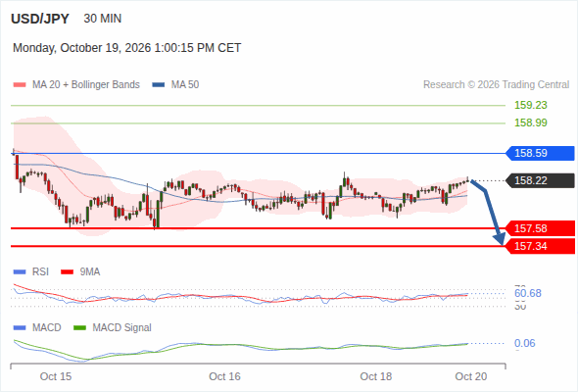Select the 157.58 red support tag

pyautogui.click(x=540, y=228)
